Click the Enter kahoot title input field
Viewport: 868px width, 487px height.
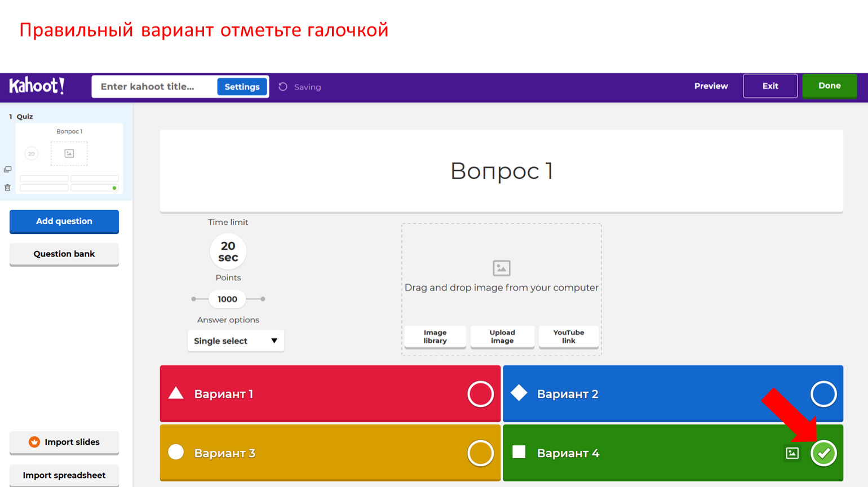tap(153, 87)
